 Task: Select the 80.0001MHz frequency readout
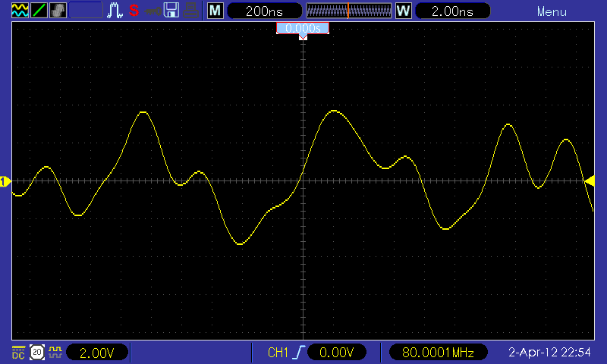(x=438, y=353)
